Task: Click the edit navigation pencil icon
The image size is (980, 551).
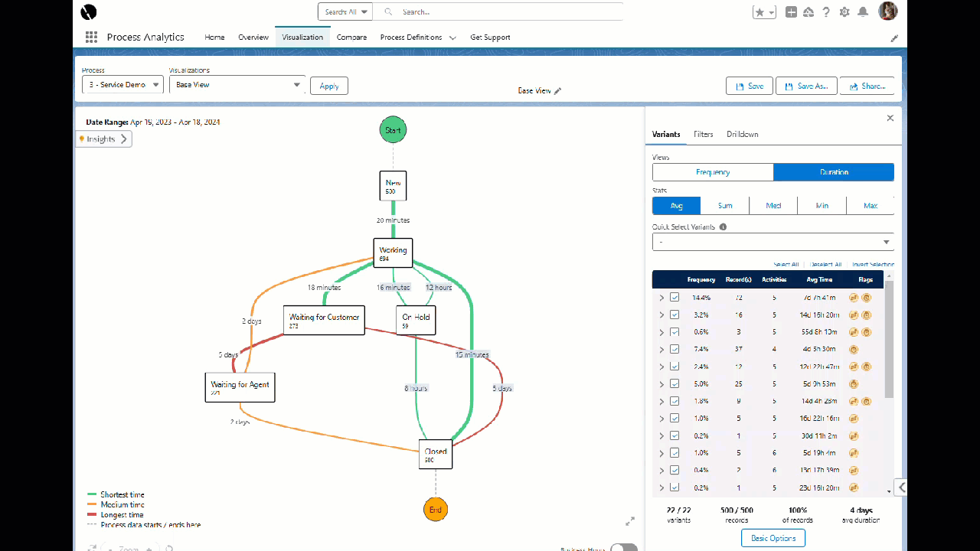Action: pyautogui.click(x=894, y=37)
